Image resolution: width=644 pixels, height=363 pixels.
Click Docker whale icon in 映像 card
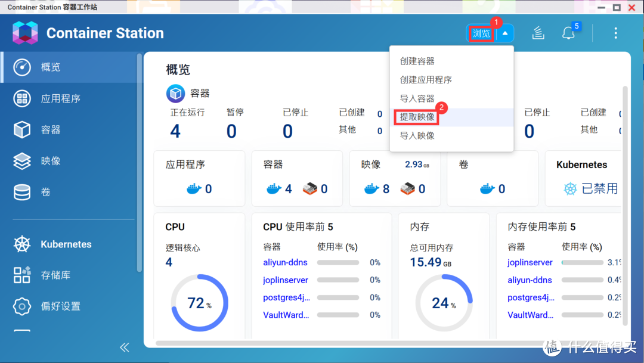[371, 189]
